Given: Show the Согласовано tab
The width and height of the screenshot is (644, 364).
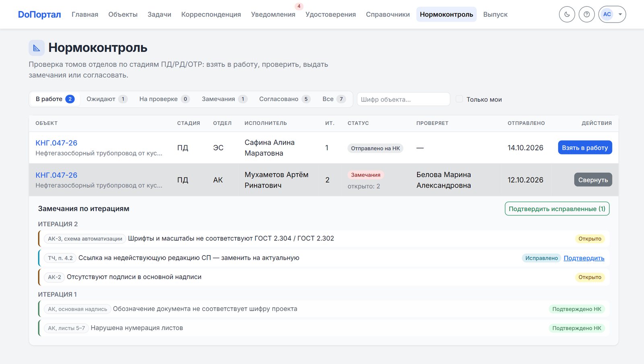Looking at the screenshot, I should [285, 99].
